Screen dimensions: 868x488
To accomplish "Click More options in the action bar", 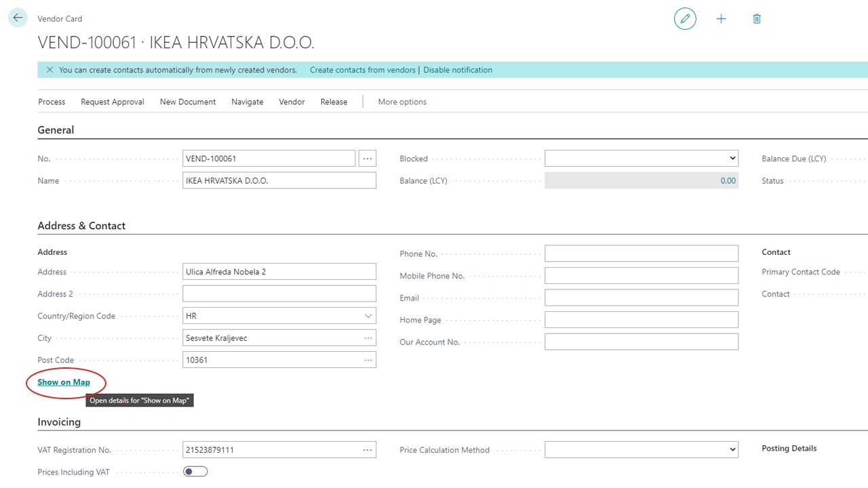I will click(402, 102).
